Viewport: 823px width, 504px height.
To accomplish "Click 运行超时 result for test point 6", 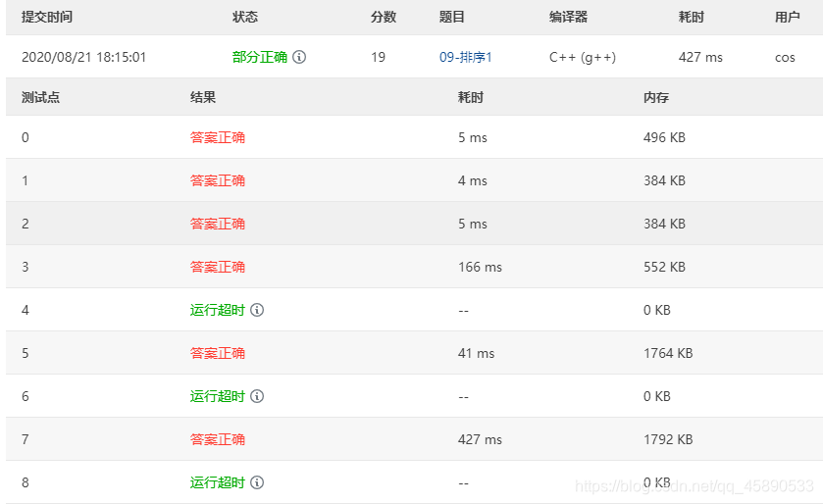I will point(218,396).
